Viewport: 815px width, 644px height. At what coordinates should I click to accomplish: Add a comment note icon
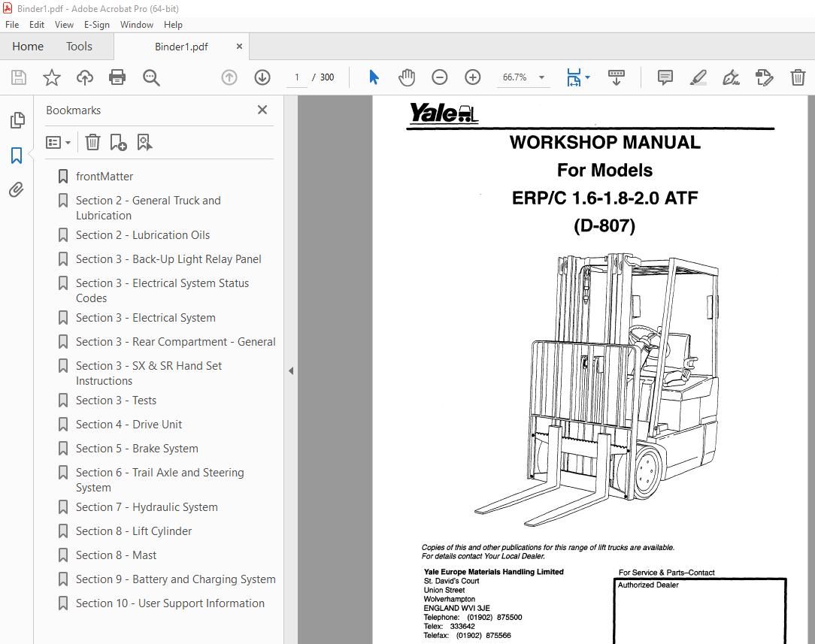pos(665,77)
